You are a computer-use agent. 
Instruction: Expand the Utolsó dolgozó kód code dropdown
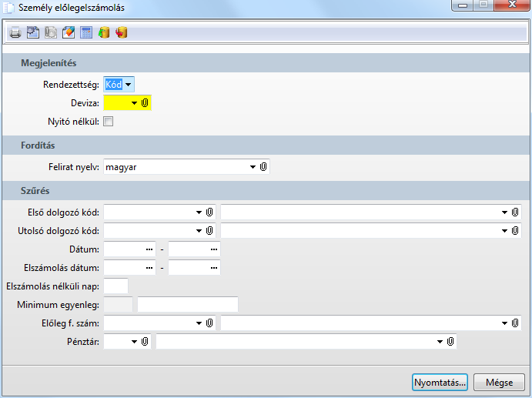(x=199, y=231)
